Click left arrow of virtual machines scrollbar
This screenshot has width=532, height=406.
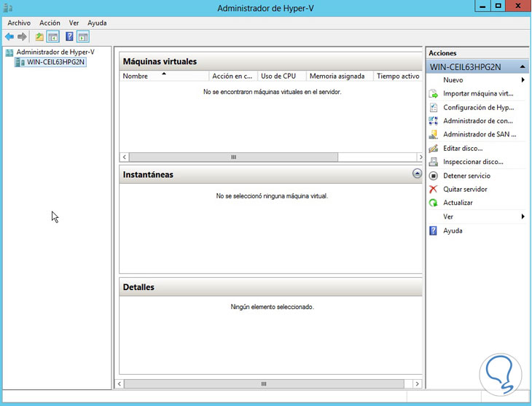125,157
